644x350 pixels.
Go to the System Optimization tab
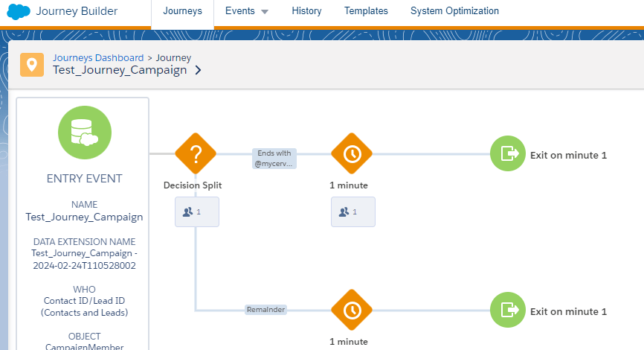454,11
